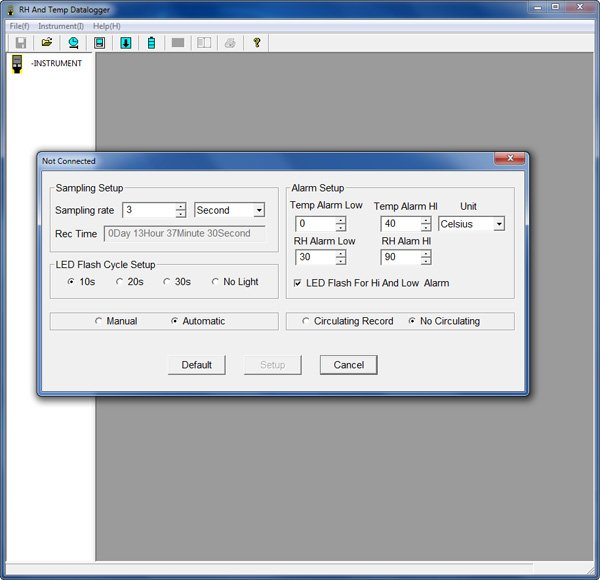Image resolution: width=600 pixels, height=580 pixels.
Task: Increase RH Alarm Low value
Action: [x=340, y=254]
